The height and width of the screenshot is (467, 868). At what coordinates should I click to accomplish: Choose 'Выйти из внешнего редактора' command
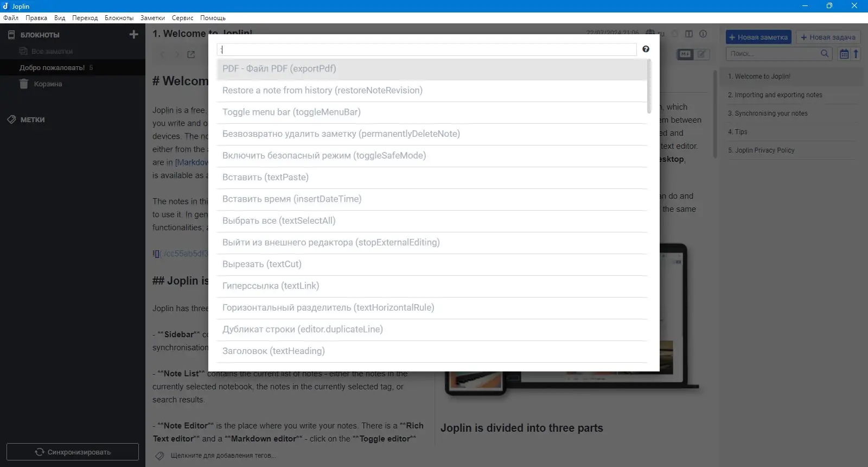[432, 243]
